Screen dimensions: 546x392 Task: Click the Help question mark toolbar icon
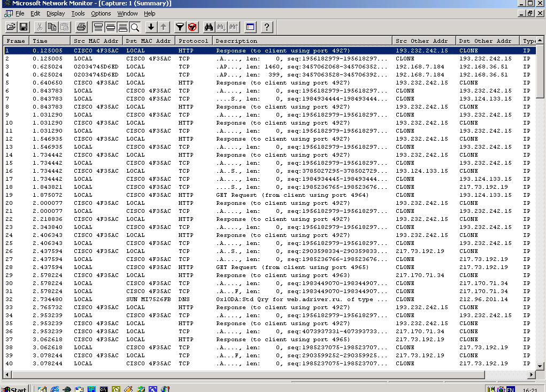pos(267,27)
